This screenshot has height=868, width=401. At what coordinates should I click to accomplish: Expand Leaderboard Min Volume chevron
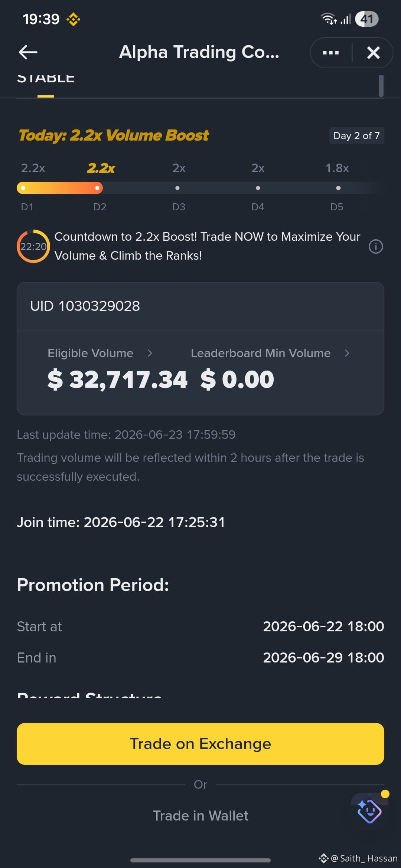click(347, 353)
